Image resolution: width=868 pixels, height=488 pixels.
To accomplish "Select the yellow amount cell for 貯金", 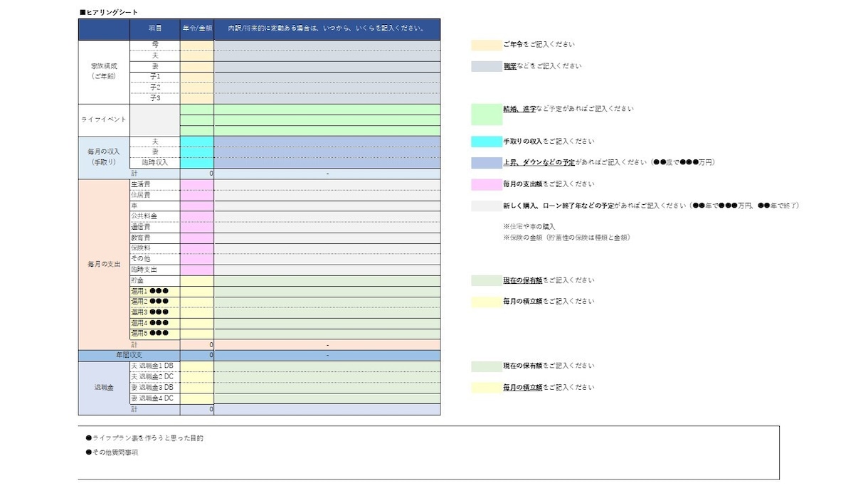I will pyautogui.click(x=197, y=280).
